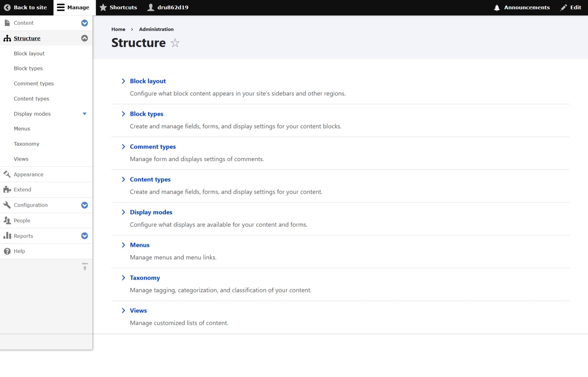Screen dimensions: 588x377
Task: Open the dru862d19 user menu
Action: [168, 8]
